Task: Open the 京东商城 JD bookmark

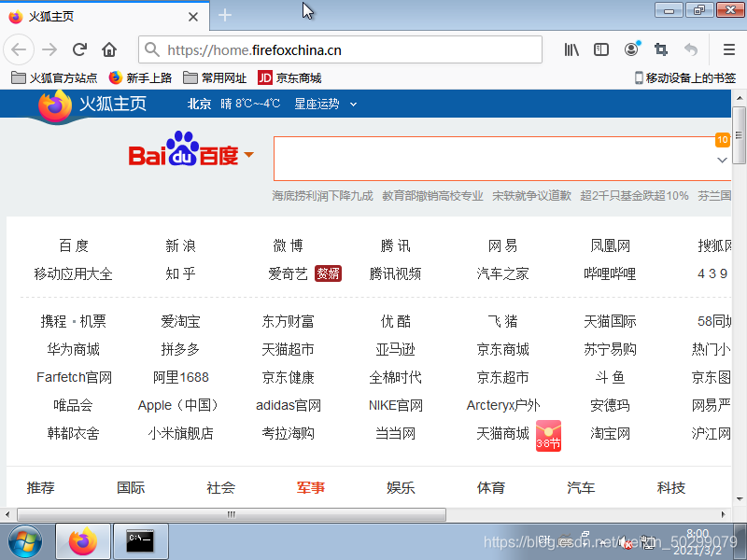Action: (x=289, y=77)
